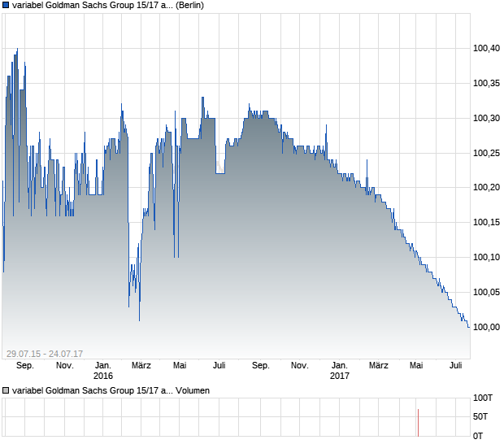Click the 50T volume axis label
The image size is (504, 444).
click(480, 417)
